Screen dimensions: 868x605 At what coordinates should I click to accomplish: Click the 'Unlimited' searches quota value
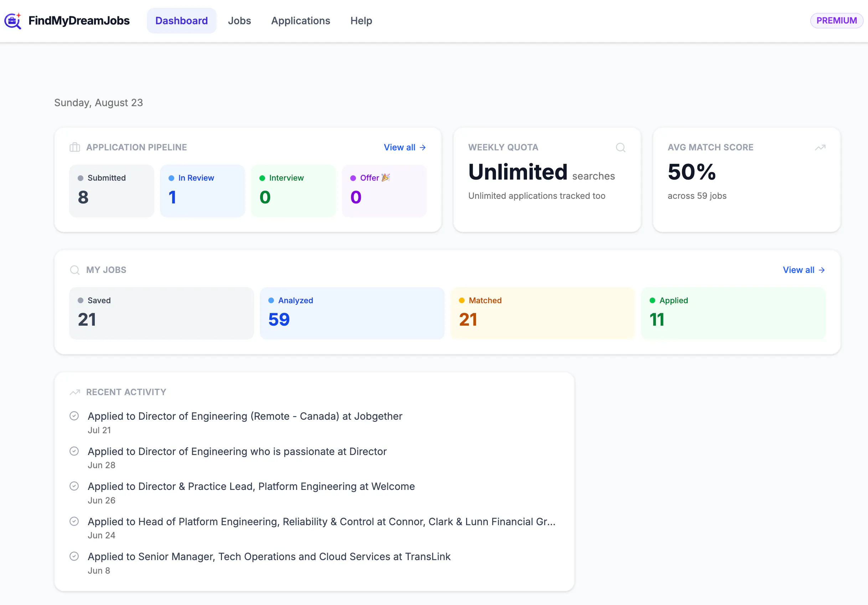click(x=517, y=172)
